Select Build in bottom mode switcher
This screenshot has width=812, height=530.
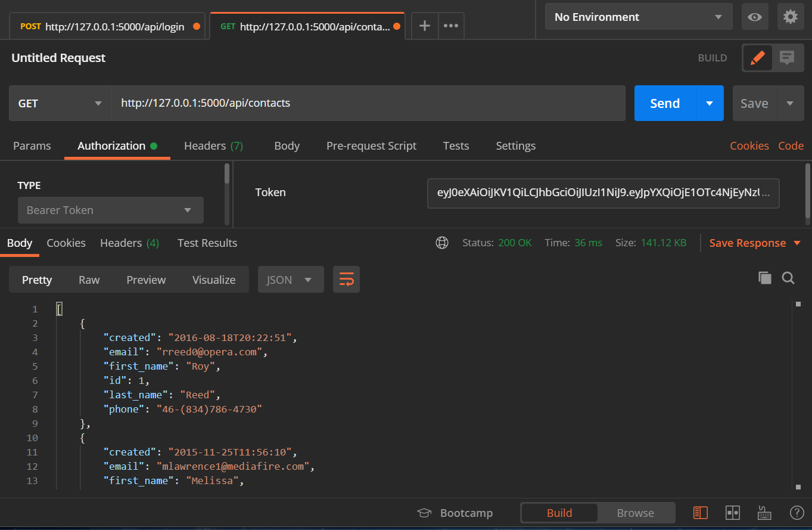(x=559, y=513)
